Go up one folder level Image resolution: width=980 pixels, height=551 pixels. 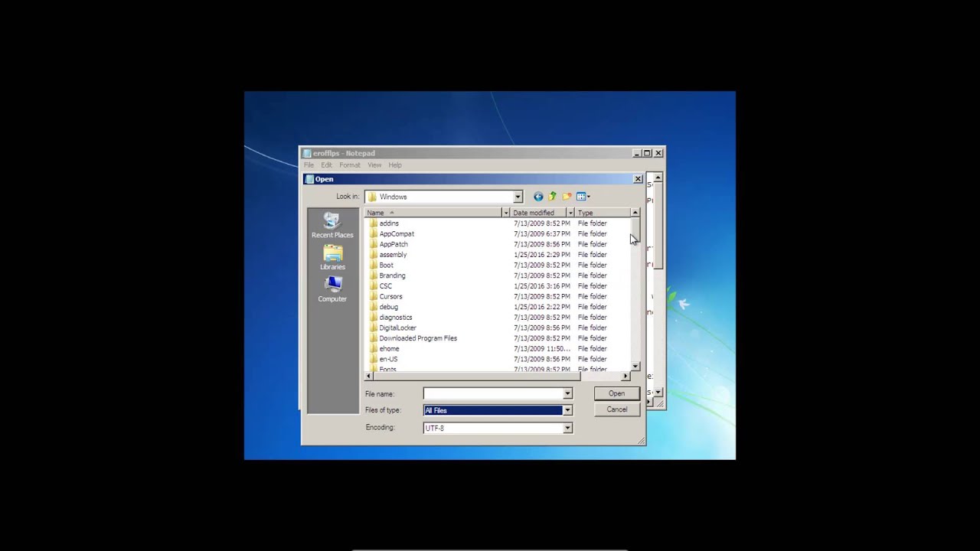552,197
